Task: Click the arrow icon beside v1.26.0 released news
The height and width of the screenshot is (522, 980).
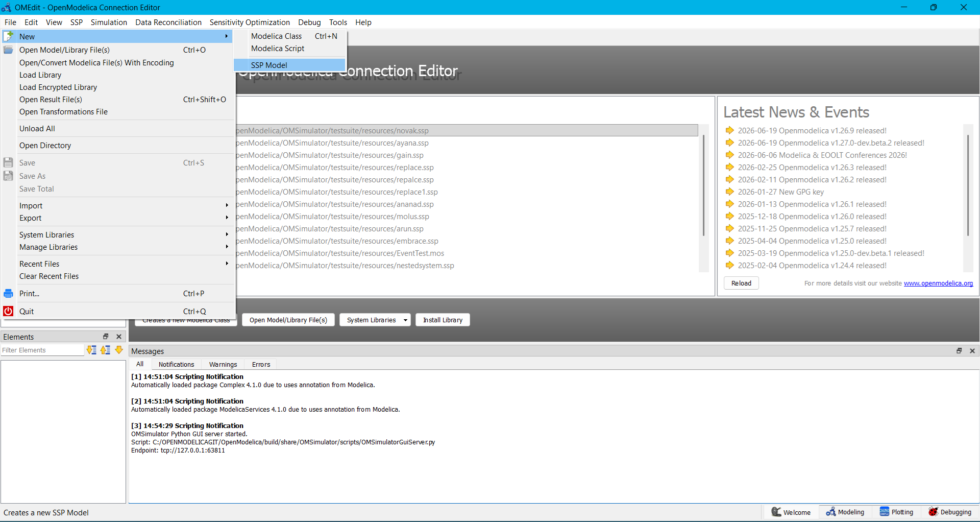Action: point(730,216)
